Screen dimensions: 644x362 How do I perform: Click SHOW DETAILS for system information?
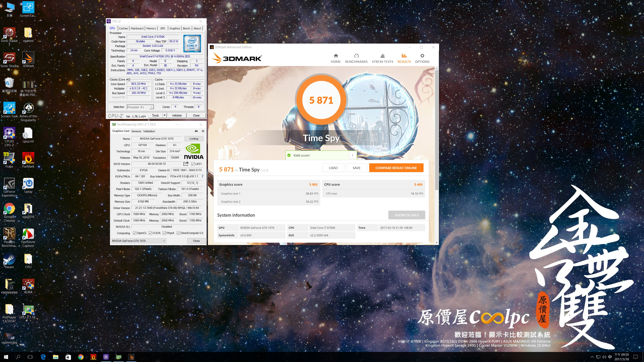coord(407,215)
